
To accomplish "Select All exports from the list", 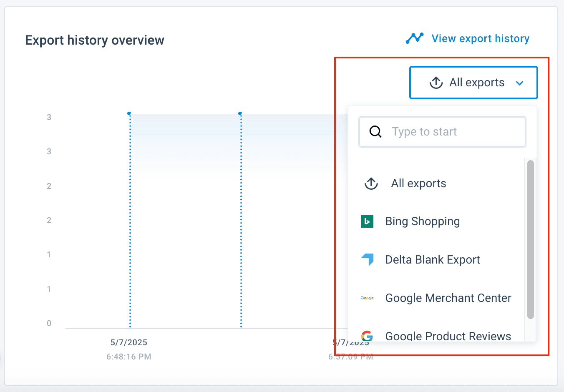I will click(418, 183).
